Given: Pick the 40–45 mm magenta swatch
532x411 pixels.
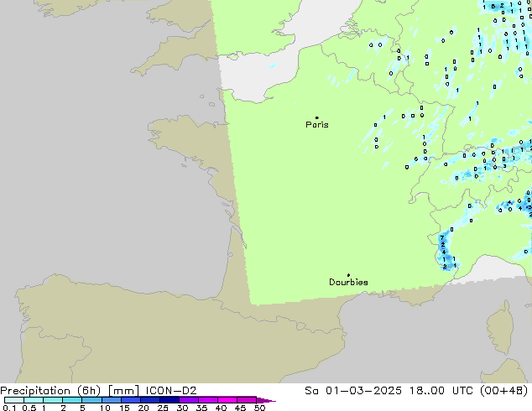Looking at the screenshot, I should [227, 400].
